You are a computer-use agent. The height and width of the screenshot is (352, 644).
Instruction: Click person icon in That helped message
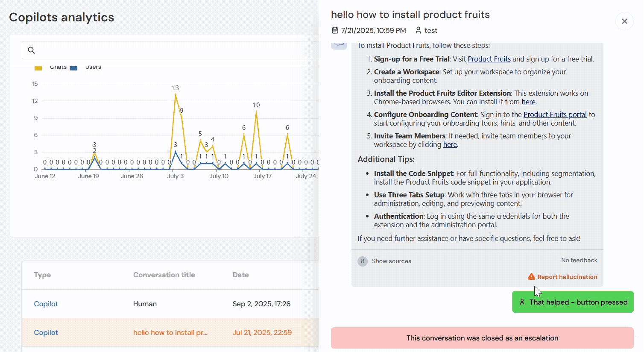522,302
